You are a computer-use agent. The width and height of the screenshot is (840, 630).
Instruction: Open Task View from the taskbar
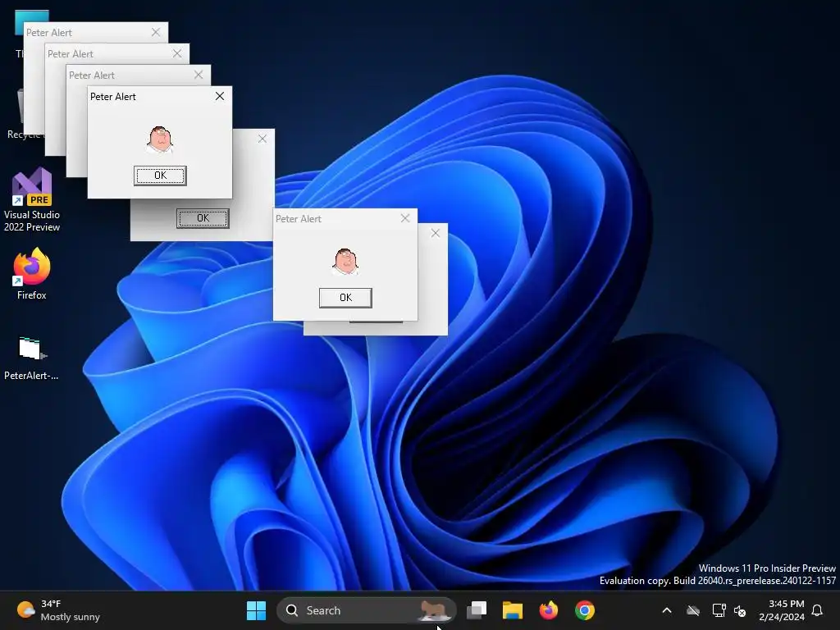pyautogui.click(x=477, y=610)
